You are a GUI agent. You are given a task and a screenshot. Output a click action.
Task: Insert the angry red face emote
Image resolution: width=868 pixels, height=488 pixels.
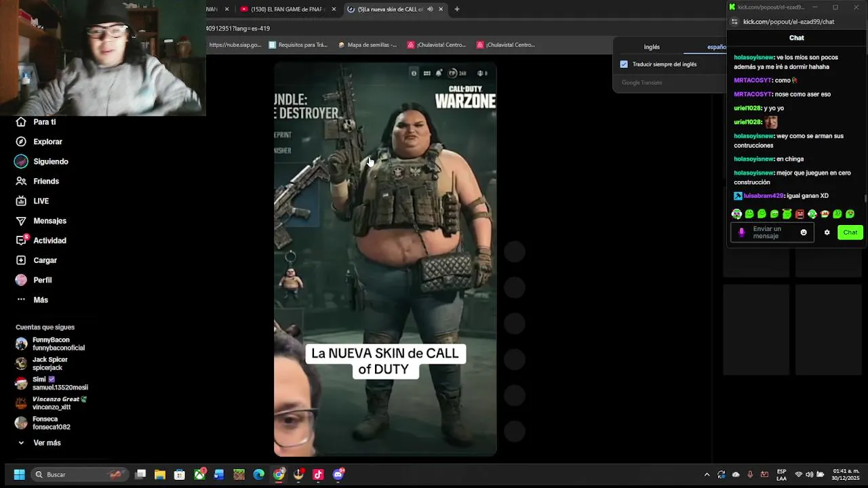800,214
